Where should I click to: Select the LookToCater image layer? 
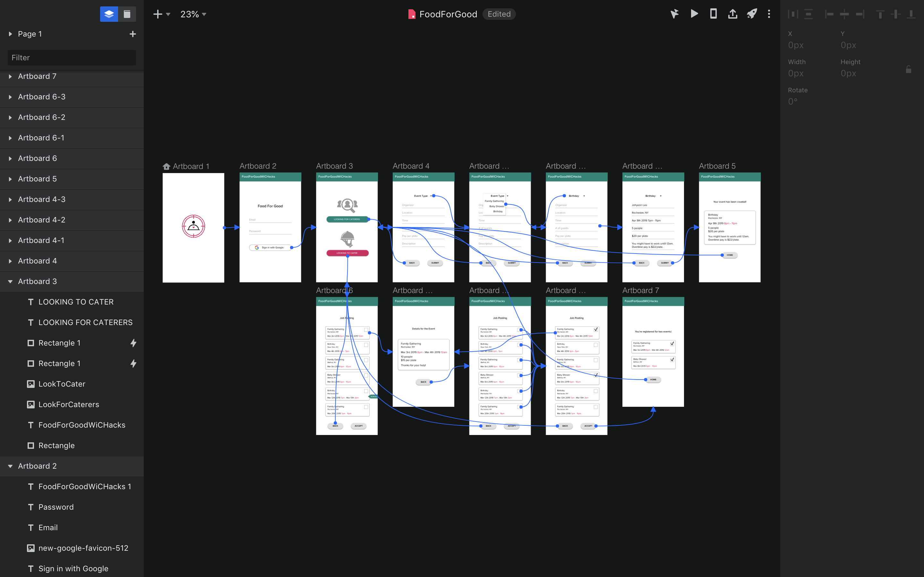click(x=62, y=384)
